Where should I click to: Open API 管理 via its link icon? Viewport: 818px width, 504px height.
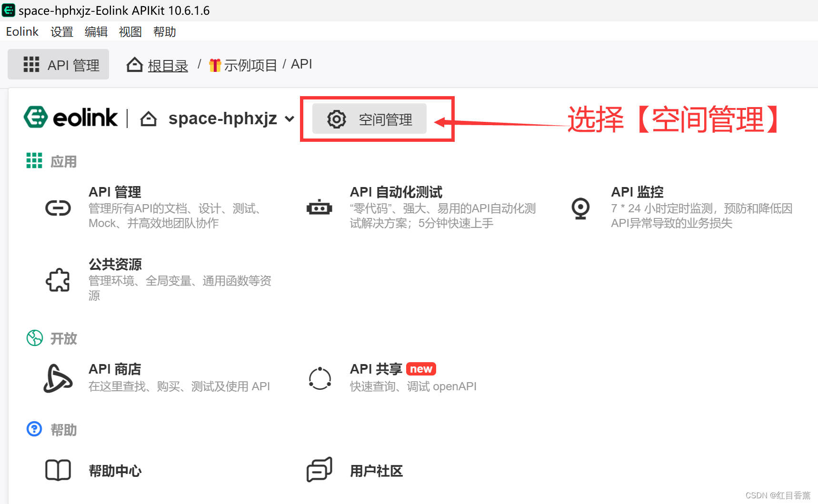(x=58, y=208)
